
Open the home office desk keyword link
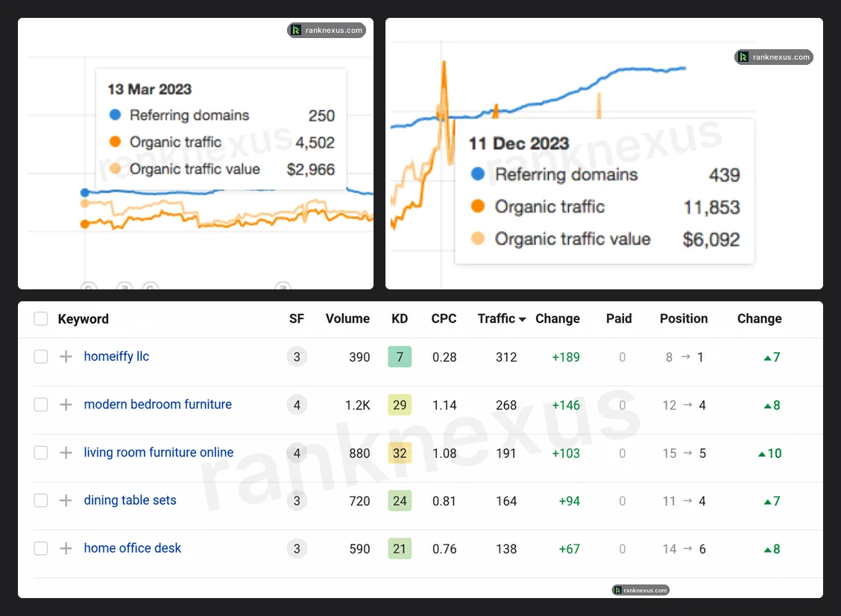pos(133,548)
